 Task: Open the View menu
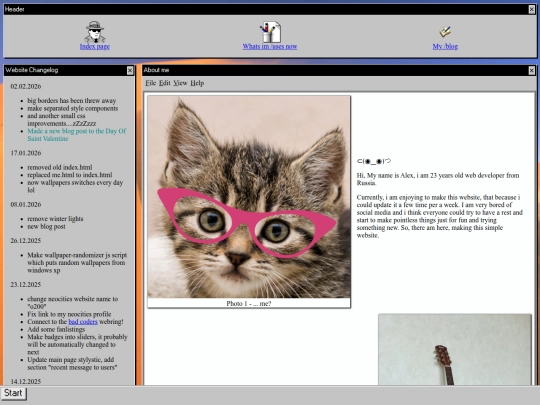point(180,83)
